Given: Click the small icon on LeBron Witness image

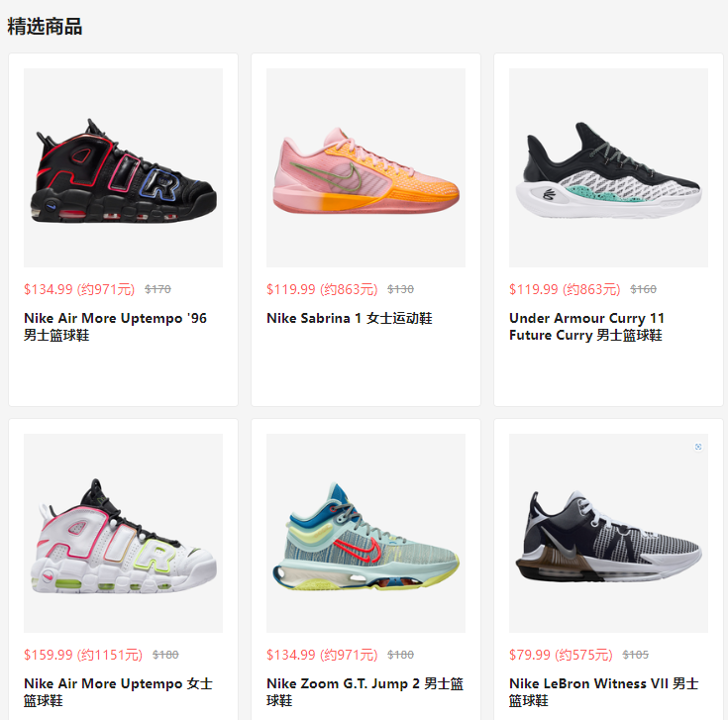Looking at the screenshot, I should pos(698,447).
